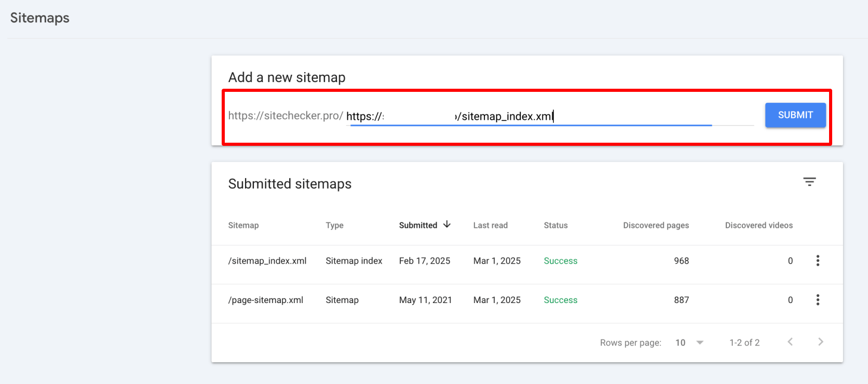Click Mar 1, 2025 for /sitemap_index.xml
This screenshot has width=868, height=384.
click(497, 260)
